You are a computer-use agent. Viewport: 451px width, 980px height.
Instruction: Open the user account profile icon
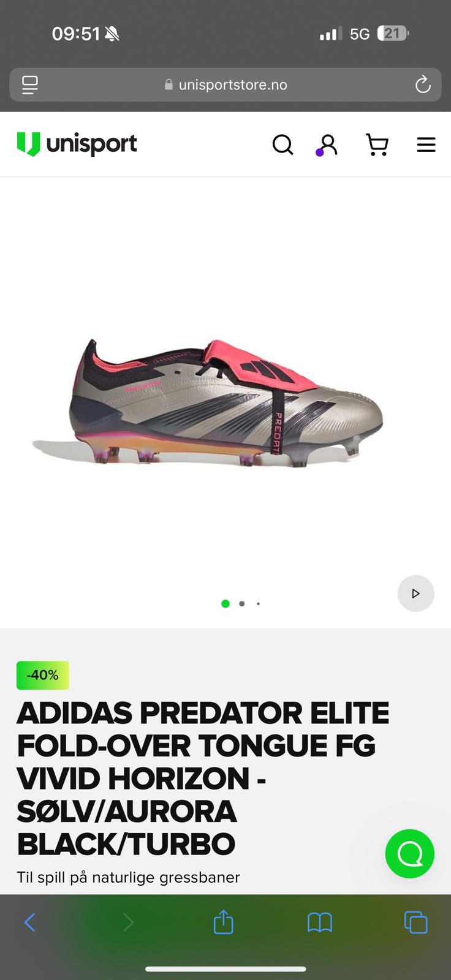pyautogui.click(x=328, y=145)
